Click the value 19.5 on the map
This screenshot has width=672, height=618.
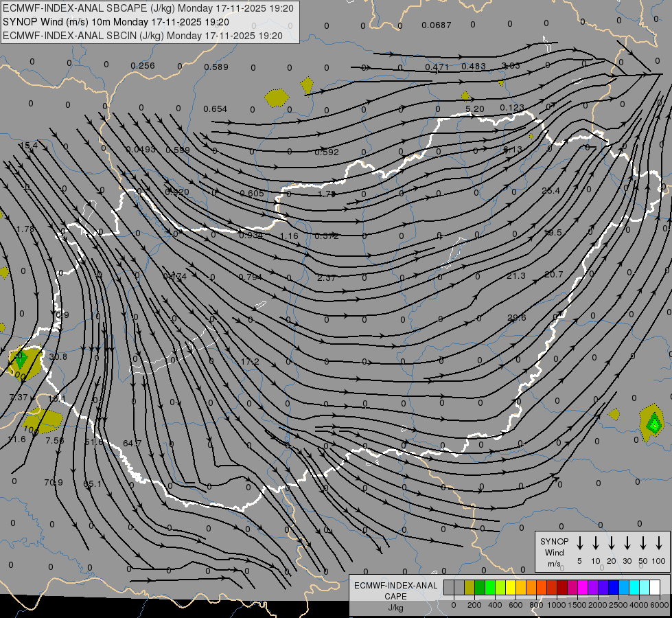[x=553, y=233]
